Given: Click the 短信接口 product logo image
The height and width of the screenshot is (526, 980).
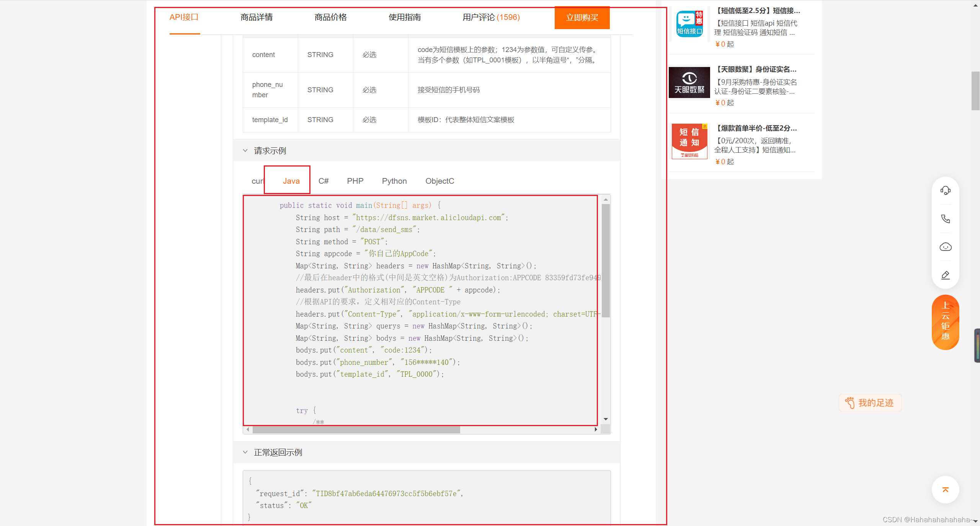Looking at the screenshot, I should pyautogui.click(x=689, y=24).
